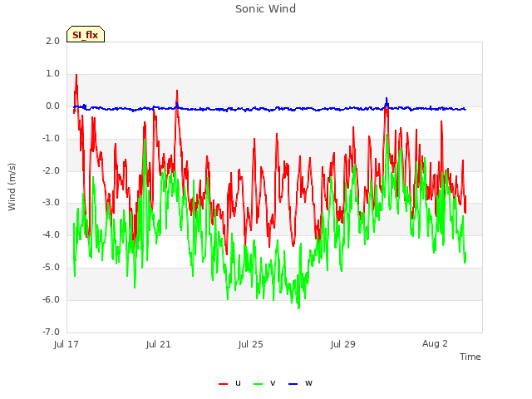Image resolution: width=532 pixels, height=399 pixels.
Task: Click the '-5.0' y-axis value
Action: pyautogui.click(x=52, y=267)
